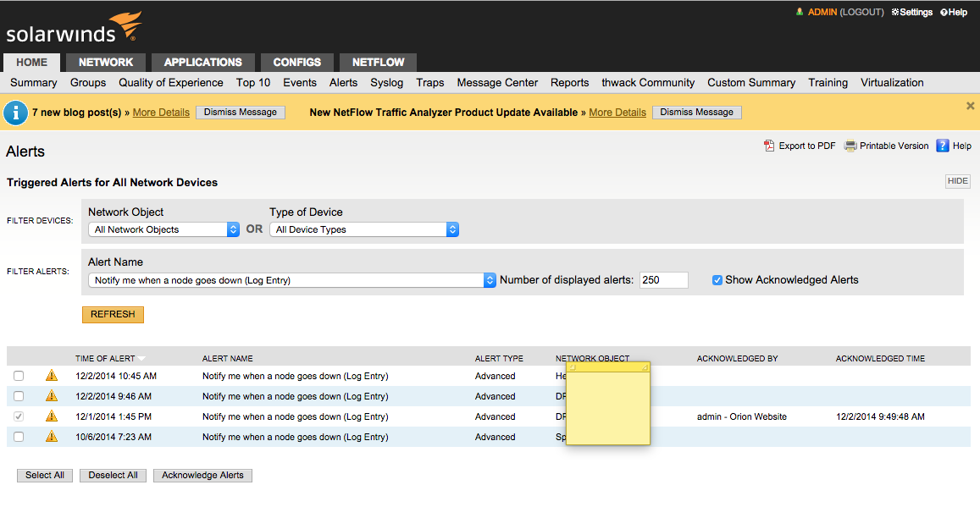Image resolution: width=980 pixels, height=518 pixels.
Task: Click the blue info notification icon
Action: pos(15,113)
